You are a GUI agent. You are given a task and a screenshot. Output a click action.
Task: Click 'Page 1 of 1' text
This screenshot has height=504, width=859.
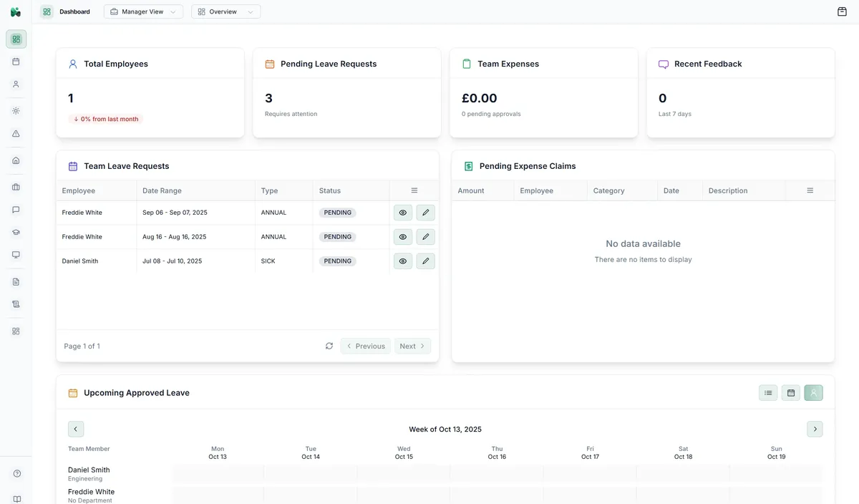pos(82,346)
